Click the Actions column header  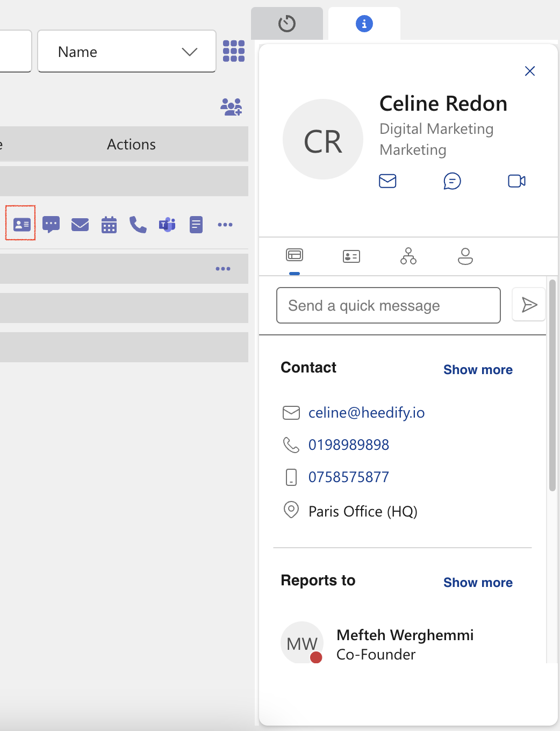pos(131,144)
